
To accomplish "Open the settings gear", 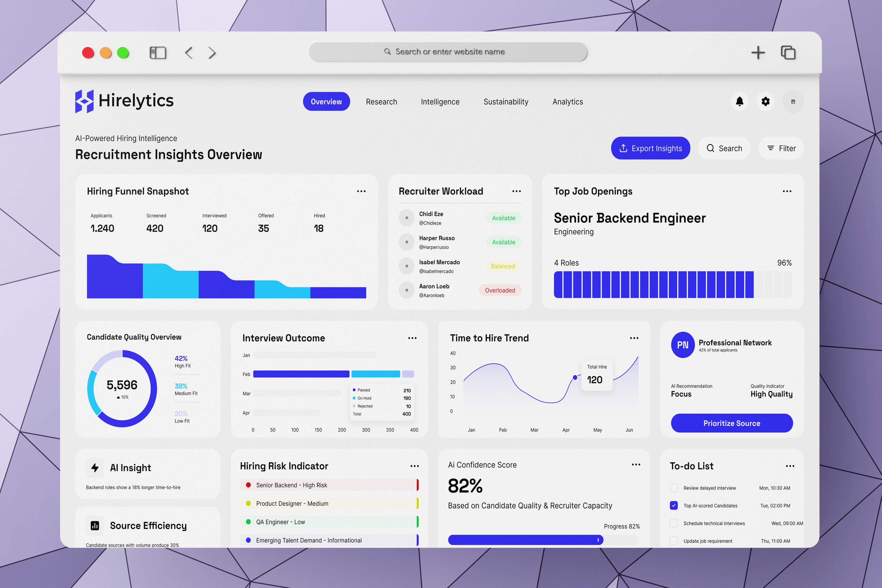I will click(x=765, y=102).
